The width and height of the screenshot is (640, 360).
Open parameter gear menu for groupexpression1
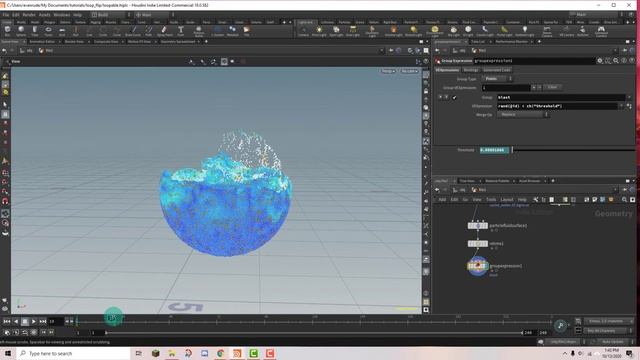coord(600,61)
